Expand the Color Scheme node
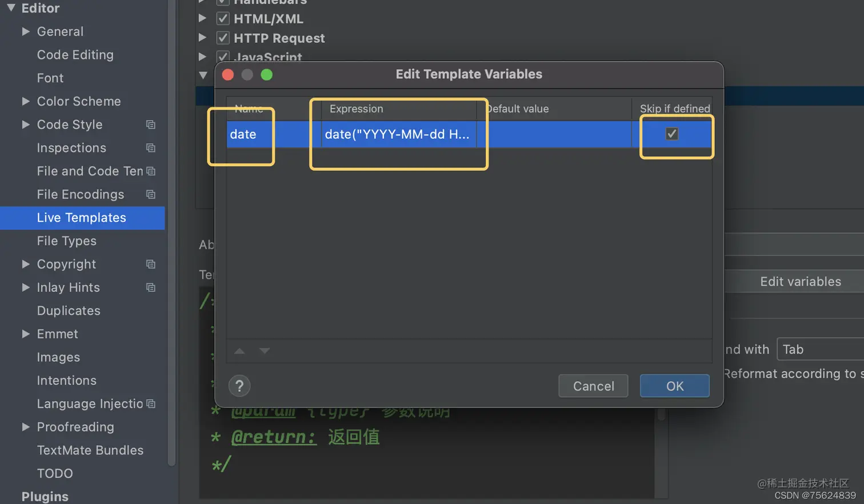 coord(26,101)
